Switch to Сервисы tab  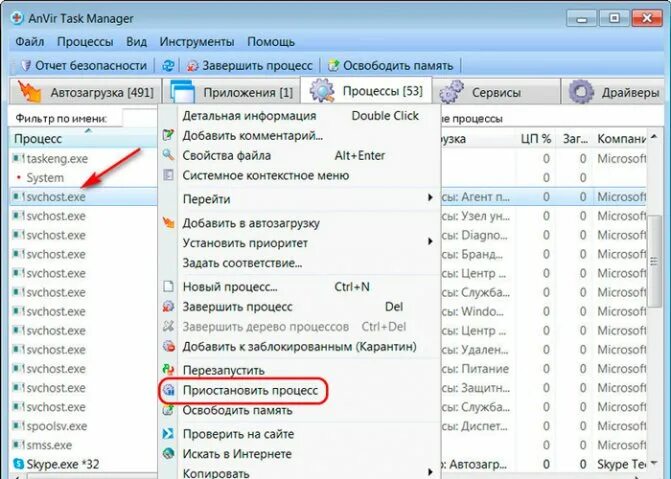tap(496, 92)
